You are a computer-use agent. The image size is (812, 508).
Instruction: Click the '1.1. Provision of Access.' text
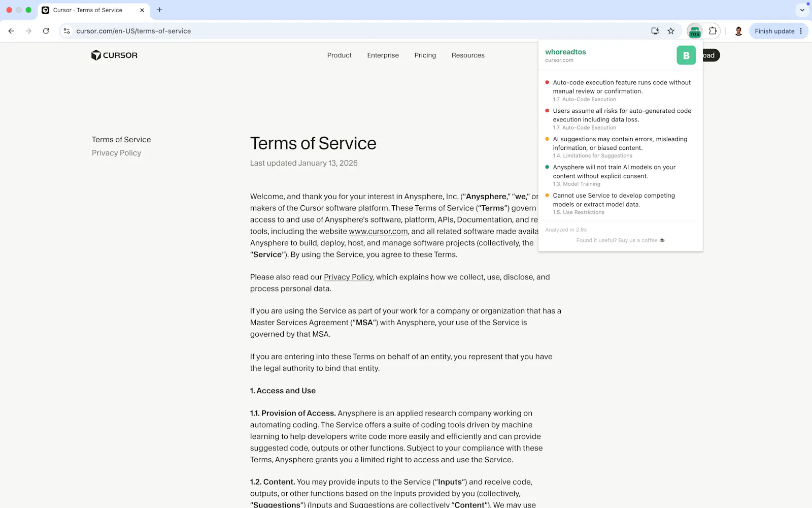(293, 414)
